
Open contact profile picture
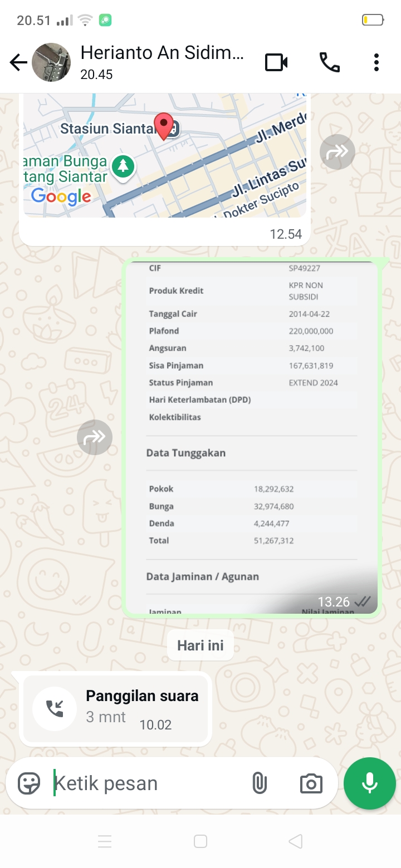click(x=51, y=63)
